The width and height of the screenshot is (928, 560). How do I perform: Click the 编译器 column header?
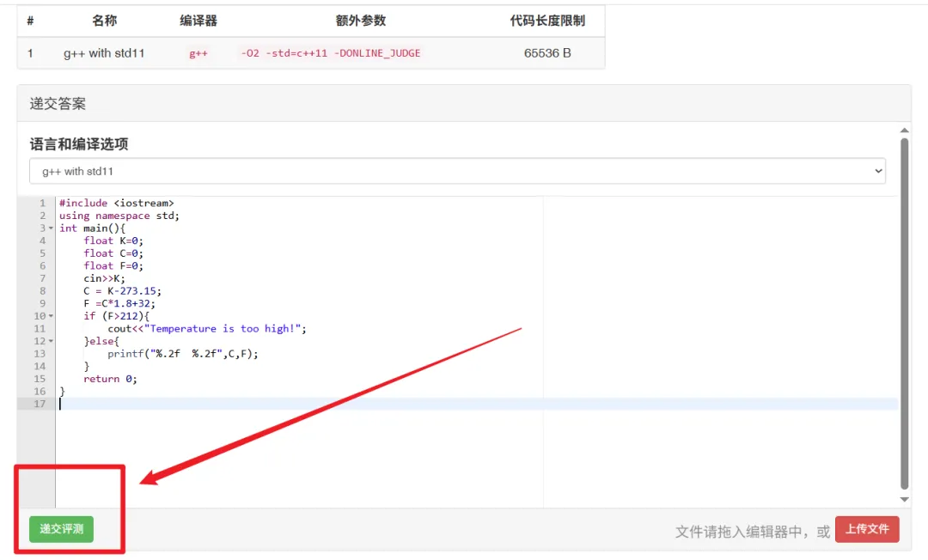tap(200, 20)
